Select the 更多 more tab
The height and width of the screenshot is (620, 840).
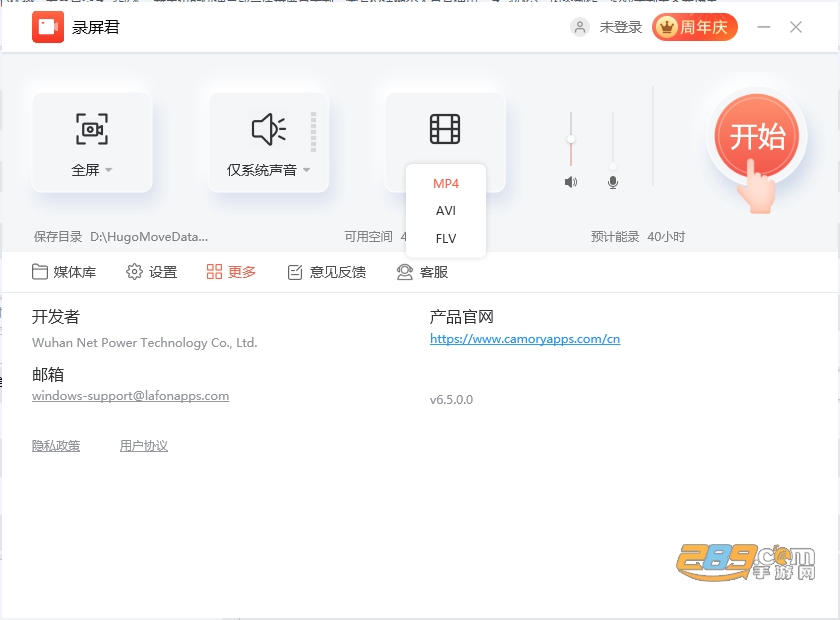pos(231,272)
